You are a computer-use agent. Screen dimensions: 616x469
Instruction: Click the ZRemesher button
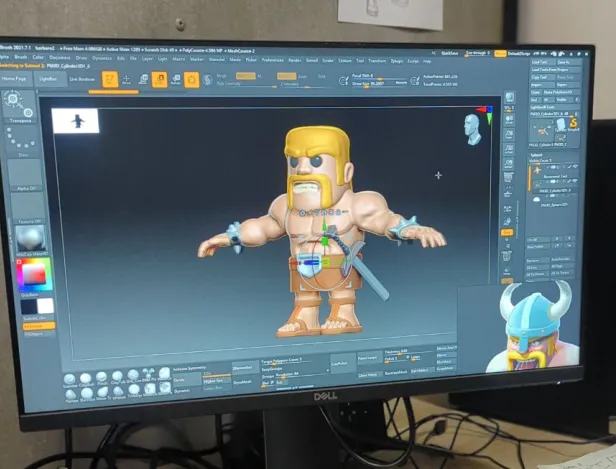tap(243, 368)
